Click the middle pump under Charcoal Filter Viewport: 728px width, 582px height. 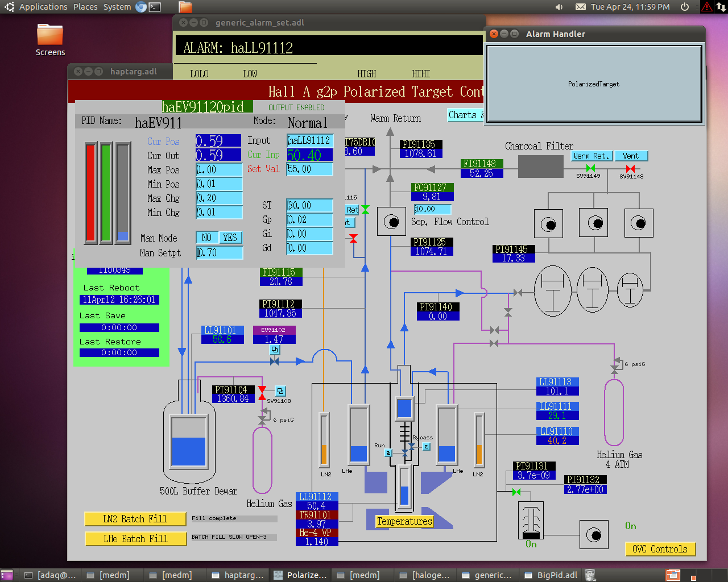point(593,223)
